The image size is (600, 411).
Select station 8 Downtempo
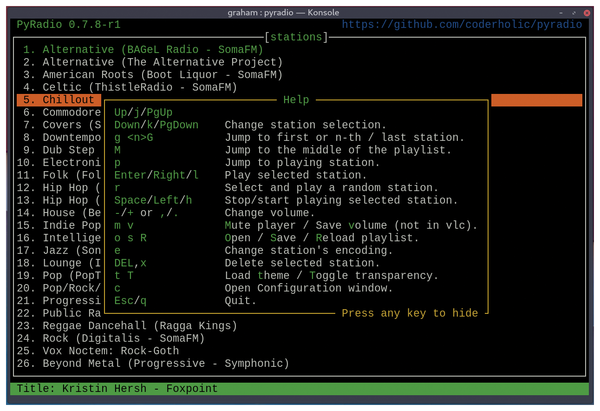[62, 138]
